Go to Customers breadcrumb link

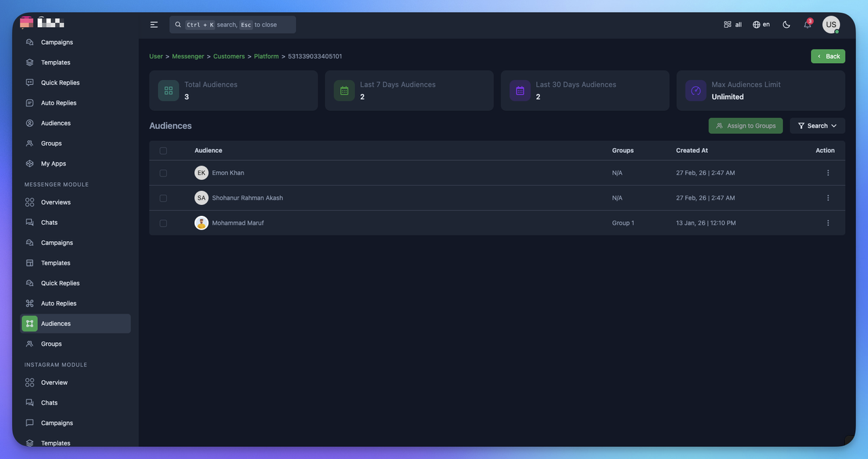pos(229,56)
